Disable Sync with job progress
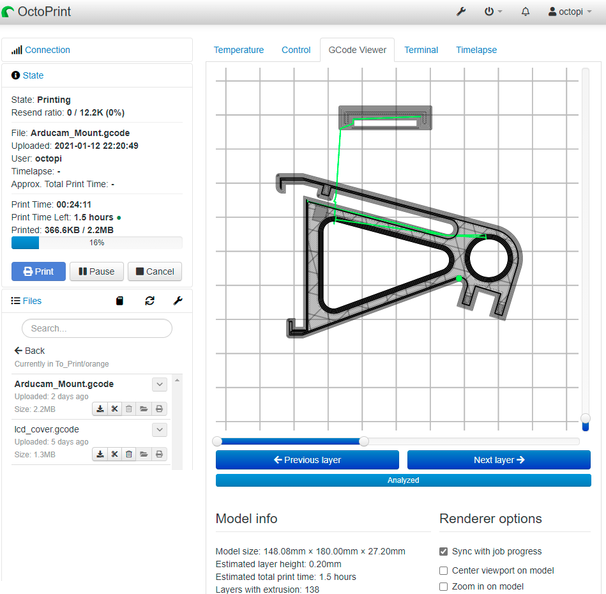This screenshot has width=606, height=594. 444,551
